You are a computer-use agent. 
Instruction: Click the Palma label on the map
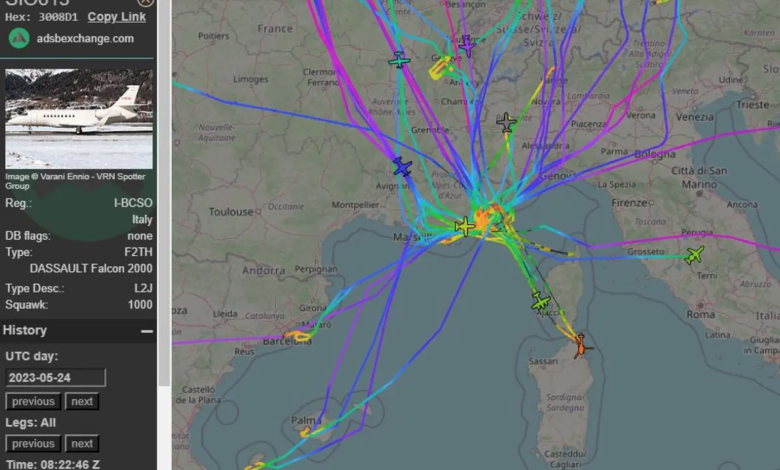click(305, 420)
